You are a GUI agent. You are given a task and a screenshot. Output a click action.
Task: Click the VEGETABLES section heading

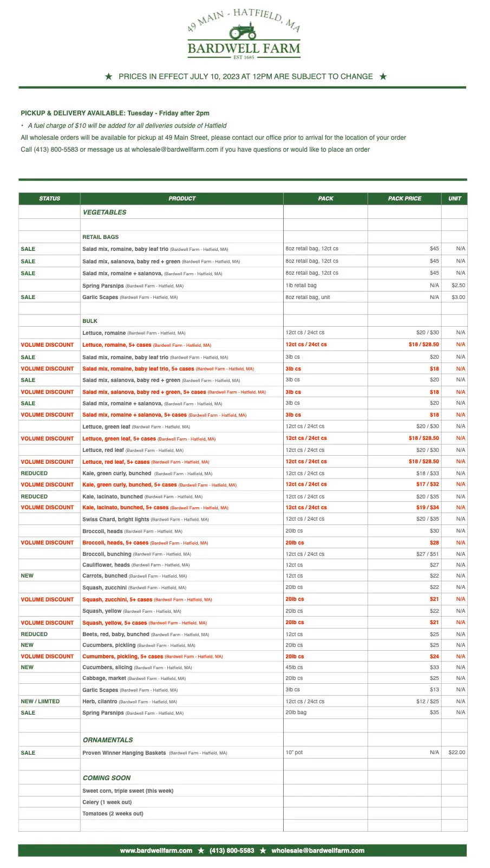[x=104, y=212]
